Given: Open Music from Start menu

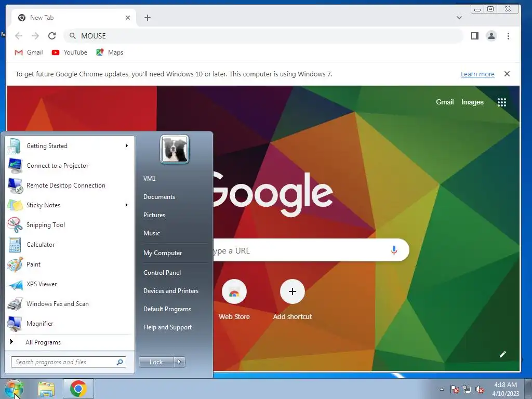Looking at the screenshot, I should [x=152, y=233].
